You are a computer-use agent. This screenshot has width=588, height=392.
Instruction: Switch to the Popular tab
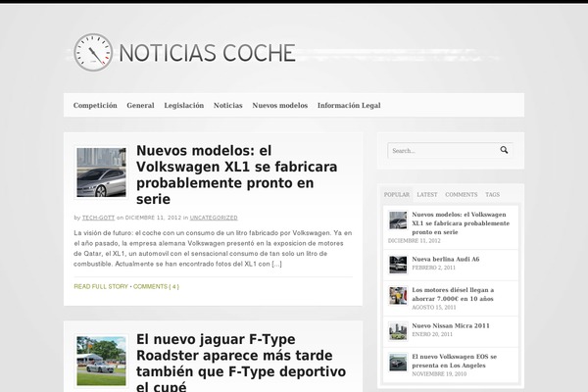tap(397, 195)
